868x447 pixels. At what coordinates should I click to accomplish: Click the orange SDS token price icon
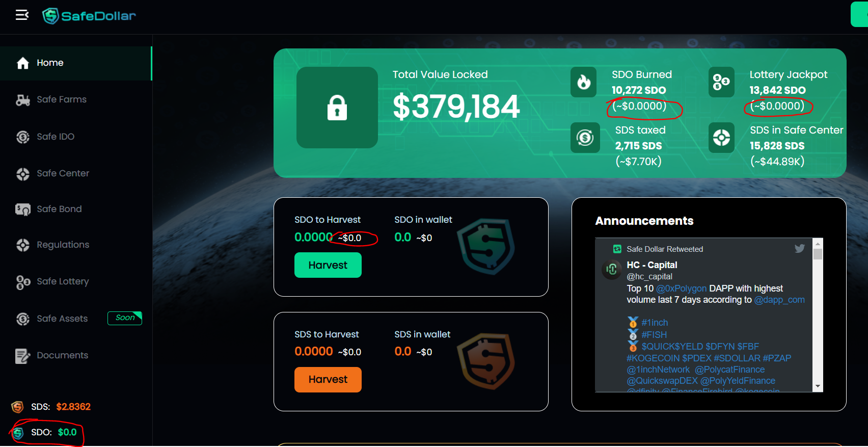point(18,407)
